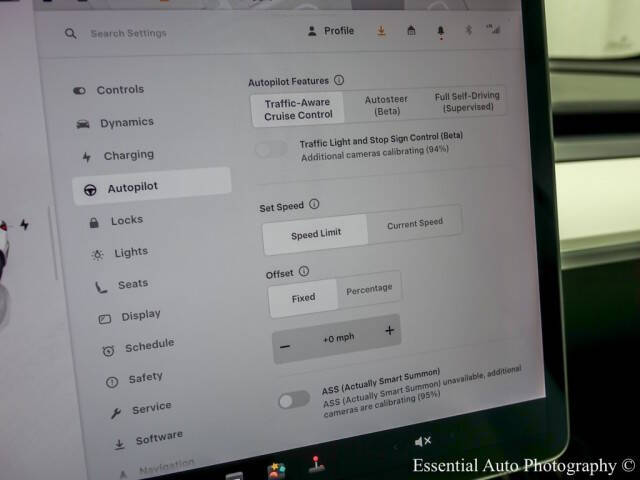Select Percentage offset option
This screenshot has height=480, width=640.
(x=369, y=290)
